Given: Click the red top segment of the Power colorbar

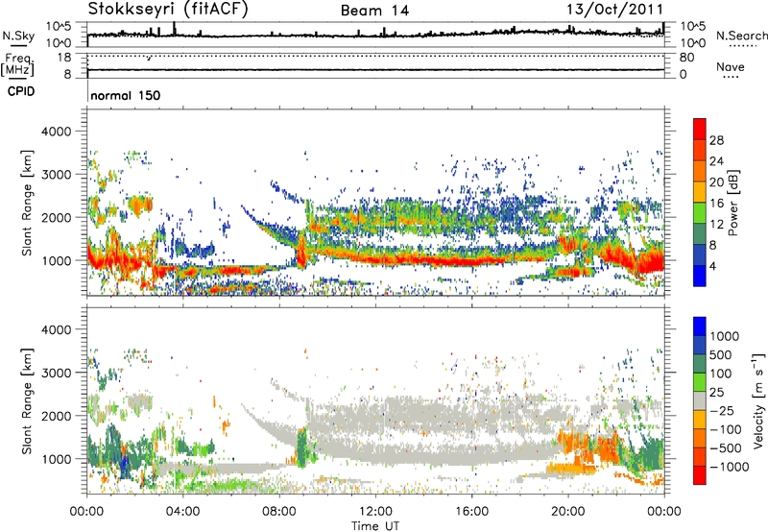Looking at the screenshot, I should click(x=700, y=129).
